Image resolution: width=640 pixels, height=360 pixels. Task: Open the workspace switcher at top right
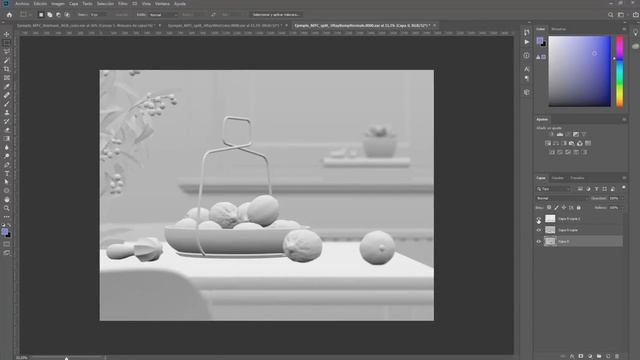pyautogui.click(x=621, y=15)
